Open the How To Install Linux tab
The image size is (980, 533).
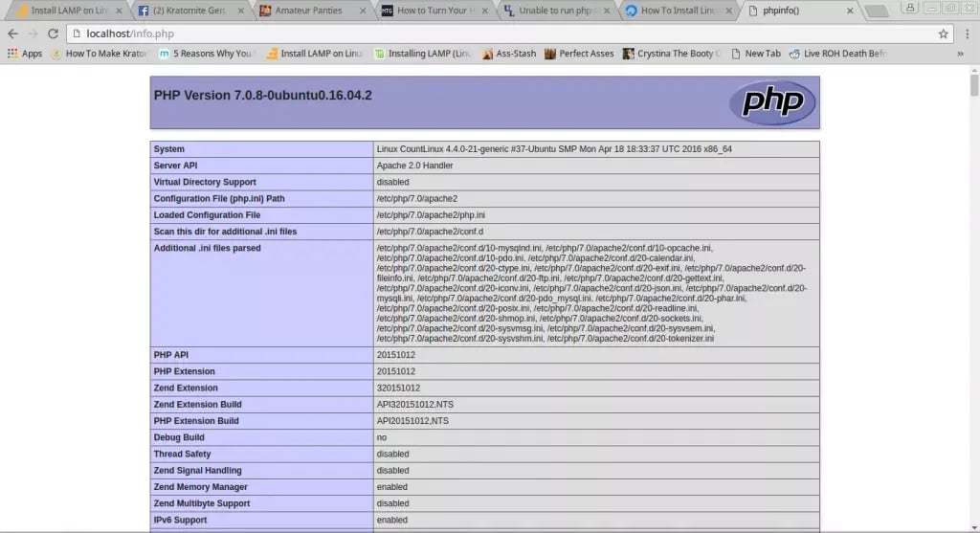[x=678, y=11]
